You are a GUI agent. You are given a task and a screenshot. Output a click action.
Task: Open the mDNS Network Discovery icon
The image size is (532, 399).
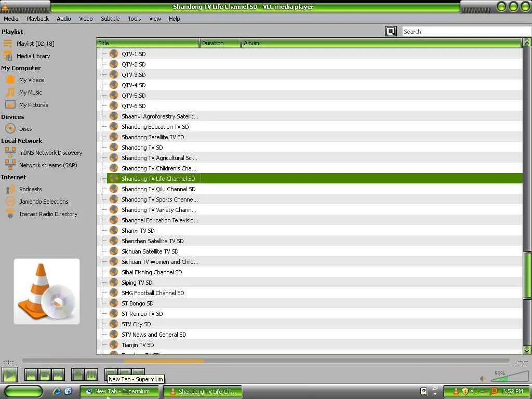coord(10,152)
